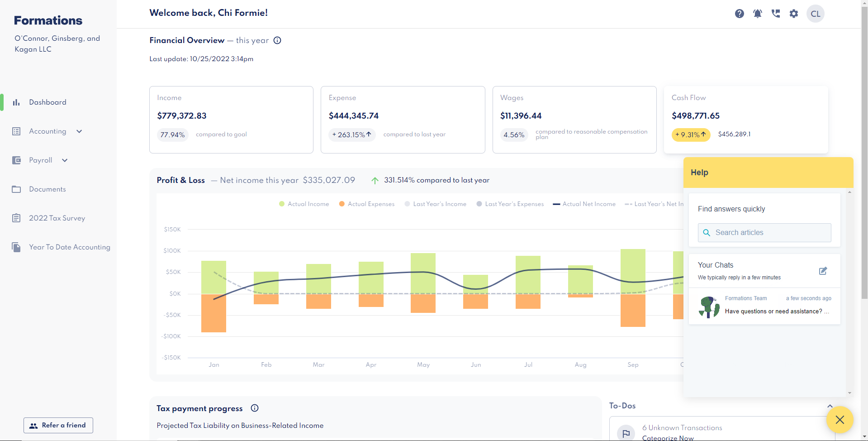Expand the Accounting menu chevron
The height and width of the screenshot is (441, 868).
(79, 131)
